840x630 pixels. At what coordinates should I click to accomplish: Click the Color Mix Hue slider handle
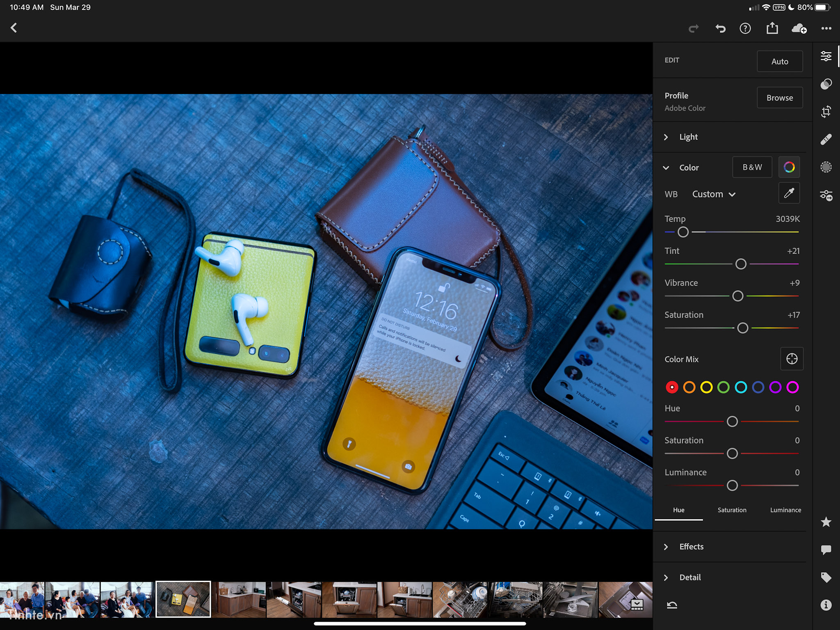coord(732,422)
